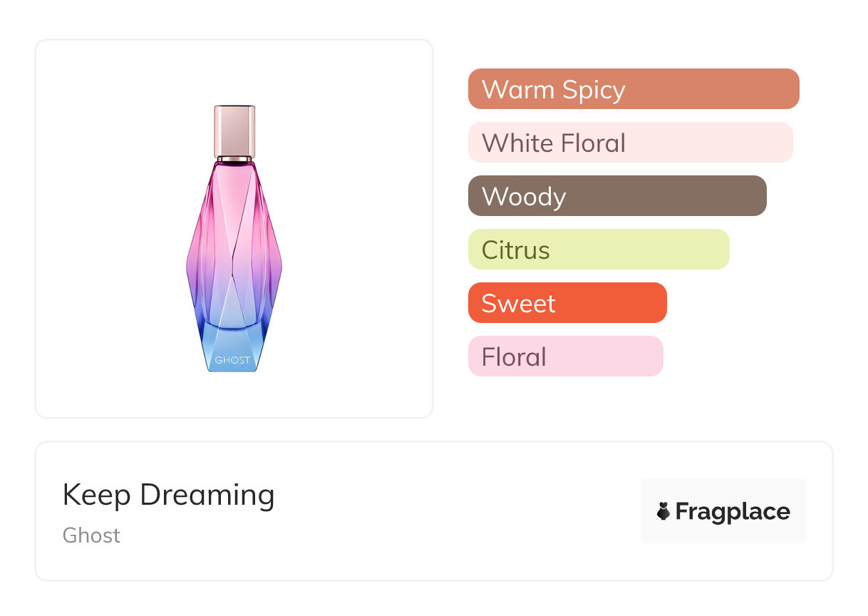Click the GHOST engraving on the bottle base
The image size is (868, 616).
coord(233,360)
